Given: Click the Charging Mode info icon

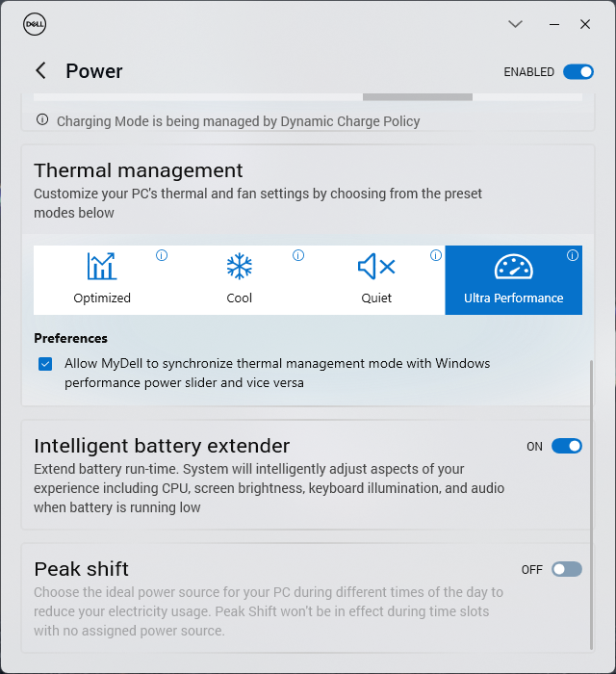Looking at the screenshot, I should [x=42, y=120].
